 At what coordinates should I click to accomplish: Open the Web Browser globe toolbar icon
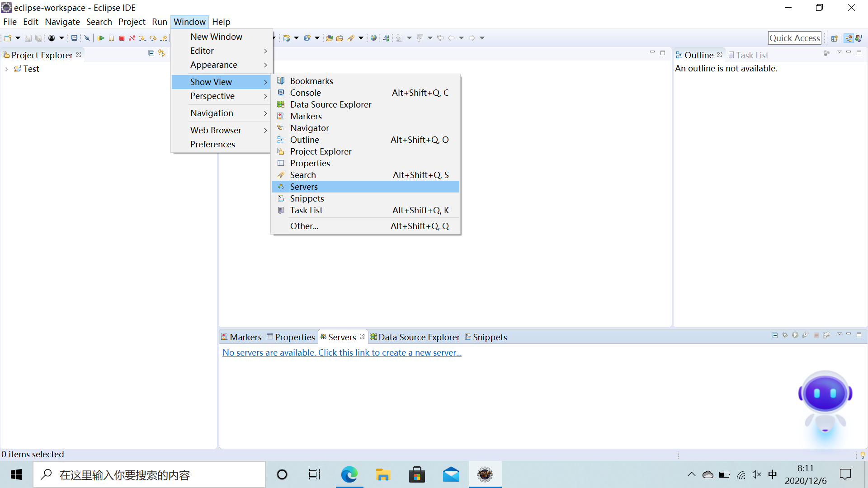[x=373, y=38]
